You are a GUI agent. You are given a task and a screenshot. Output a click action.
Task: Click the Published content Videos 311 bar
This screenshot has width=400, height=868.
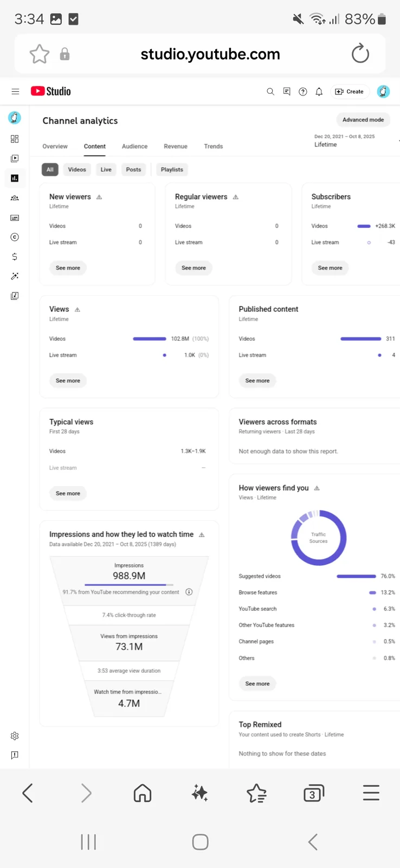tap(360, 339)
